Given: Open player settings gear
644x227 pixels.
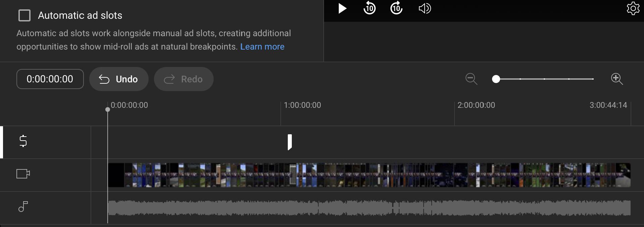Looking at the screenshot, I should tap(633, 8).
